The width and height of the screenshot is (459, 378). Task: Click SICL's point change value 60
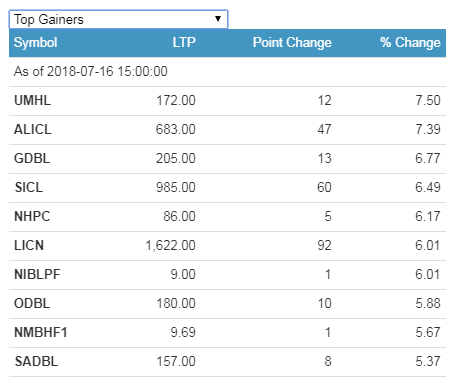point(324,187)
